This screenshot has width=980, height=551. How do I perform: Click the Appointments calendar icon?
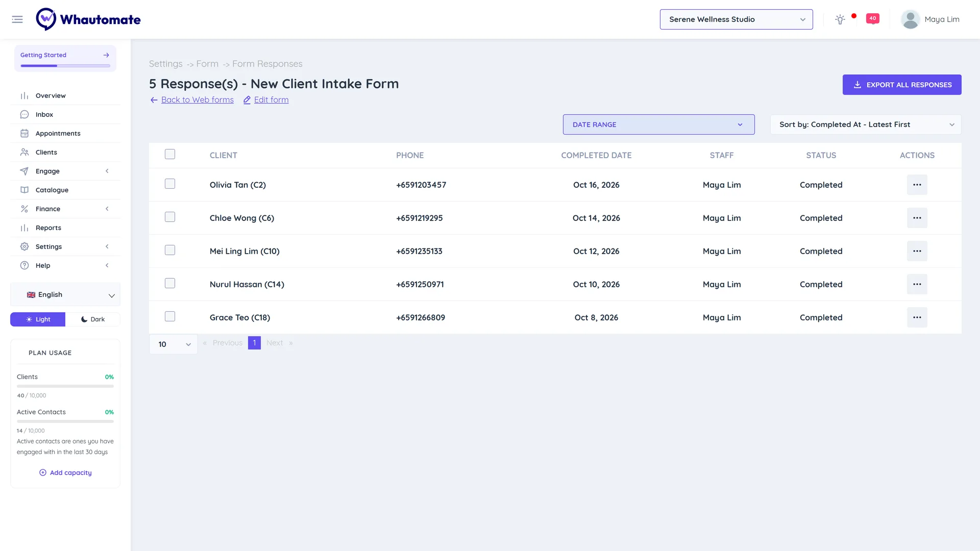[x=24, y=134]
